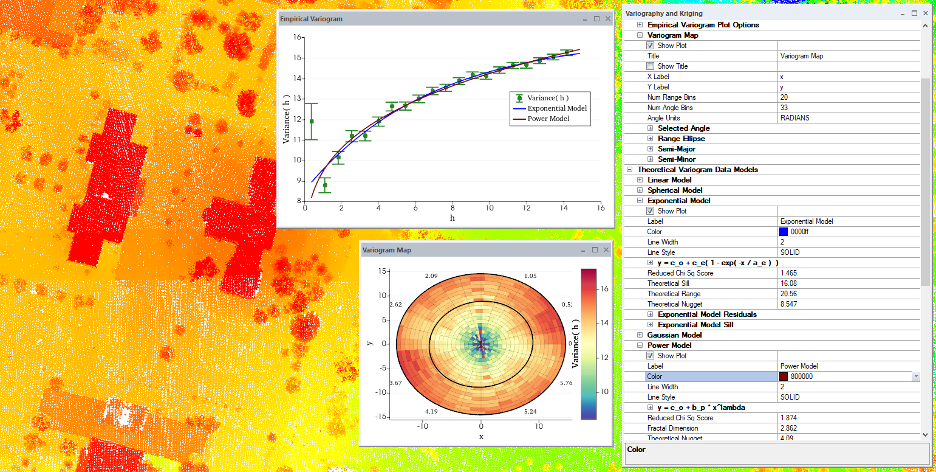The width and height of the screenshot is (936, 472).
Task: Close the Variography and Kriging panel
Action: point(927,12)
